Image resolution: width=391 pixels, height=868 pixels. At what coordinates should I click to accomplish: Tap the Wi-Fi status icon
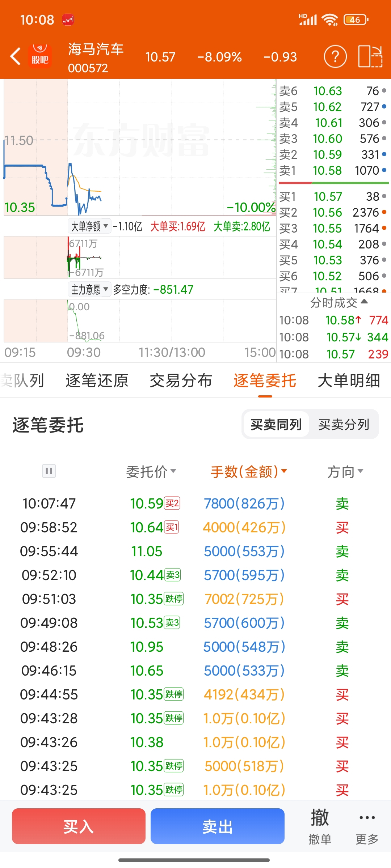point(330,20)
